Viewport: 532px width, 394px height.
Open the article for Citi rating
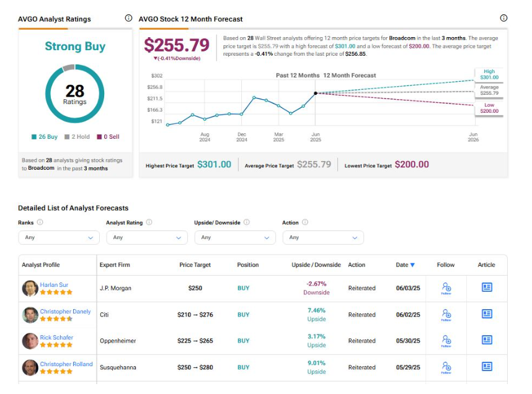(487, 313)
